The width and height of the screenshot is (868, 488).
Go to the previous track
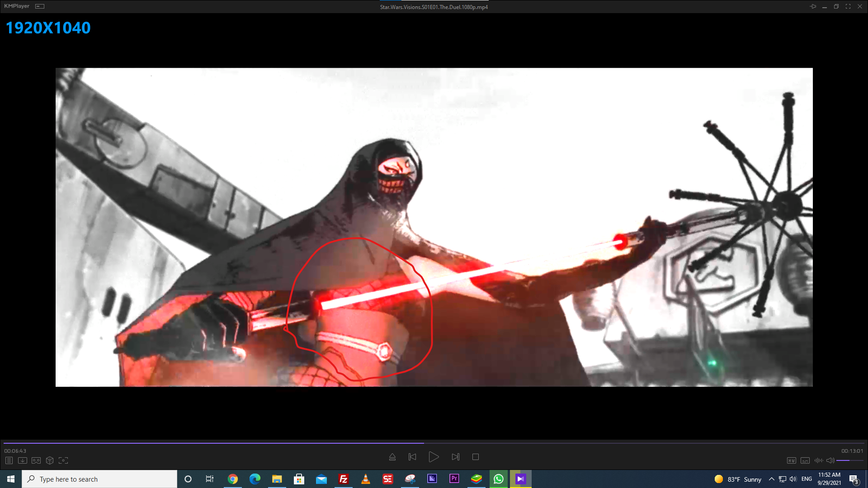pyautogui.click(x=412, y=457)
